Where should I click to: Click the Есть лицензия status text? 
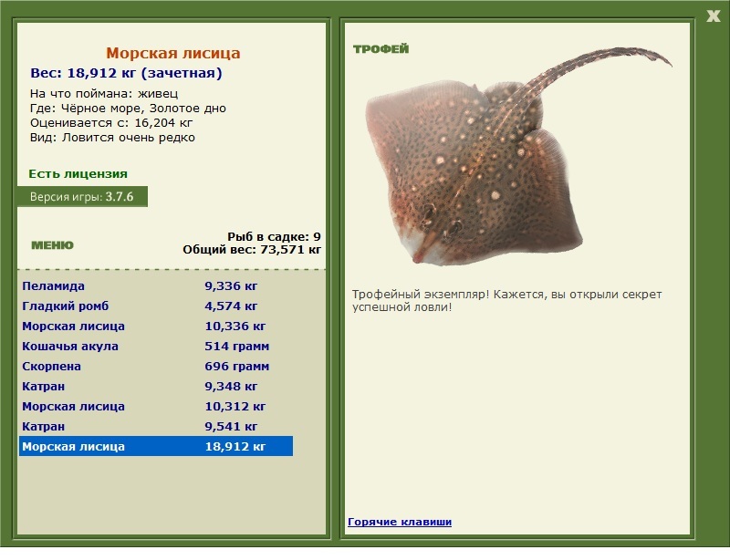tap(78, 173)
